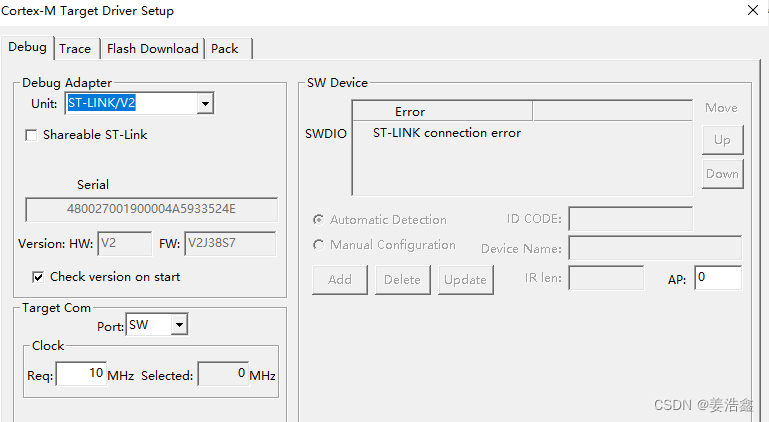Open the Unit dropdown arrow
The width and height of the screenshot is (769, 422).
pyautogui.click(x=205, y=104)
